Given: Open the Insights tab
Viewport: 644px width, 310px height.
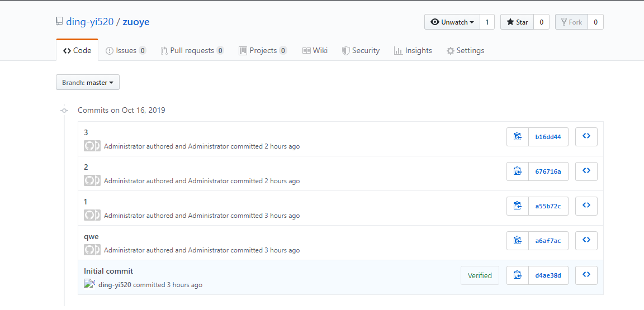Looking at the screenshot, I should point(413,51).
